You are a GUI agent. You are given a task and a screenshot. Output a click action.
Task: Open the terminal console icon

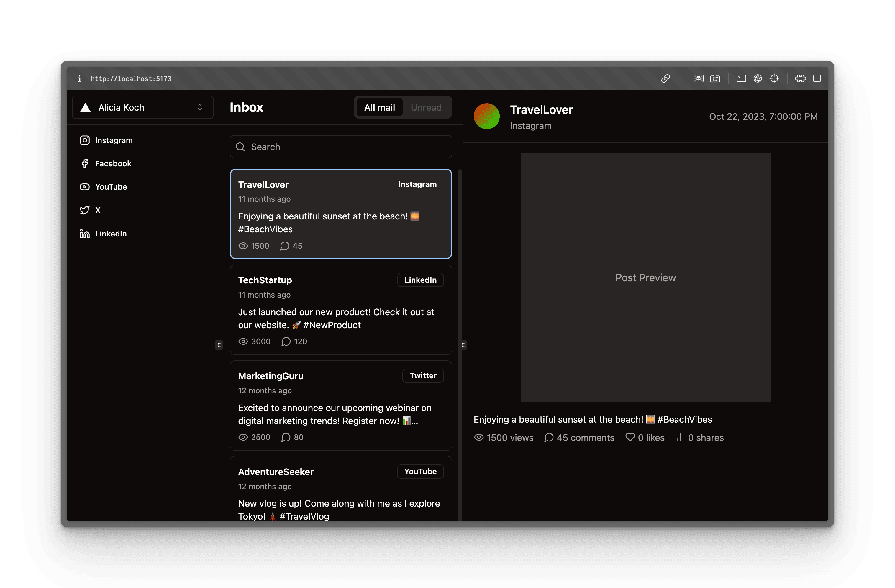(741, 78)
